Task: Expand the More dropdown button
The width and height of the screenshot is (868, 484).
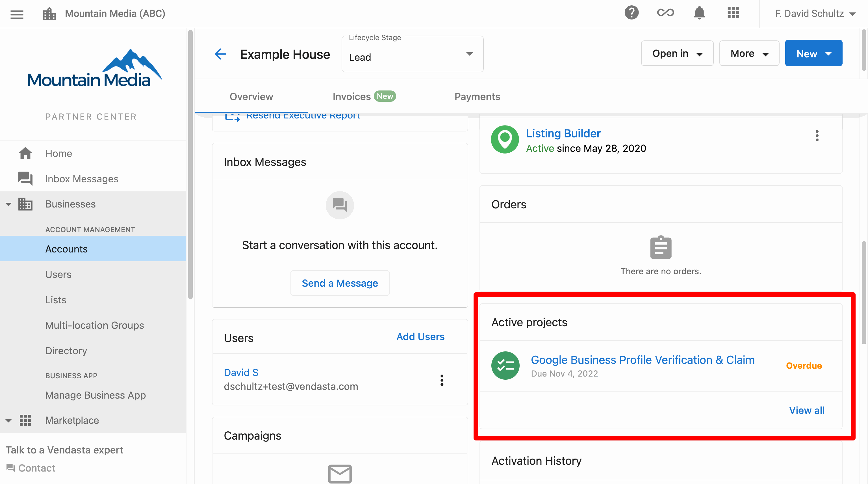Action: coord(749,53)
